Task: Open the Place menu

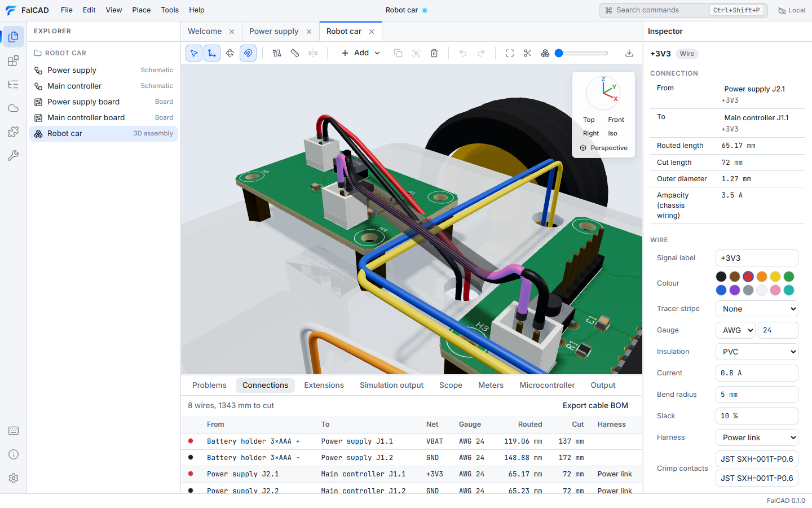Action: click(142, 10)
